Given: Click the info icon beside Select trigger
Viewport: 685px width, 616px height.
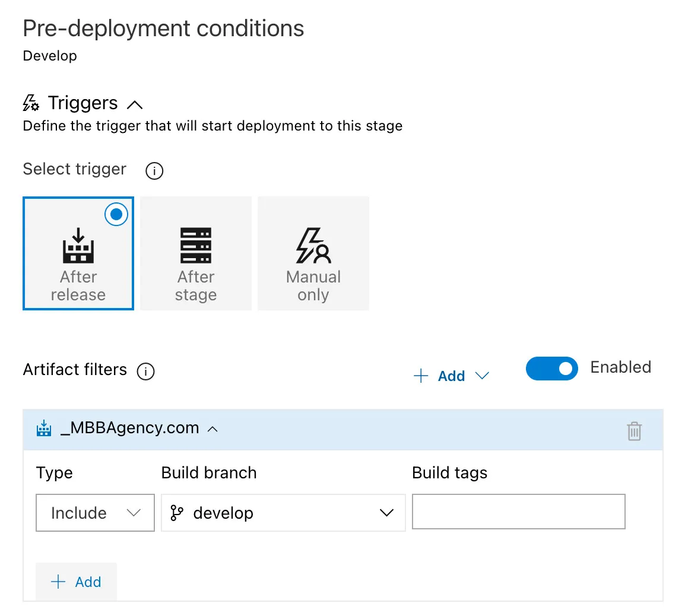Looking at the screenshot, I should click(x=154, y=171).
